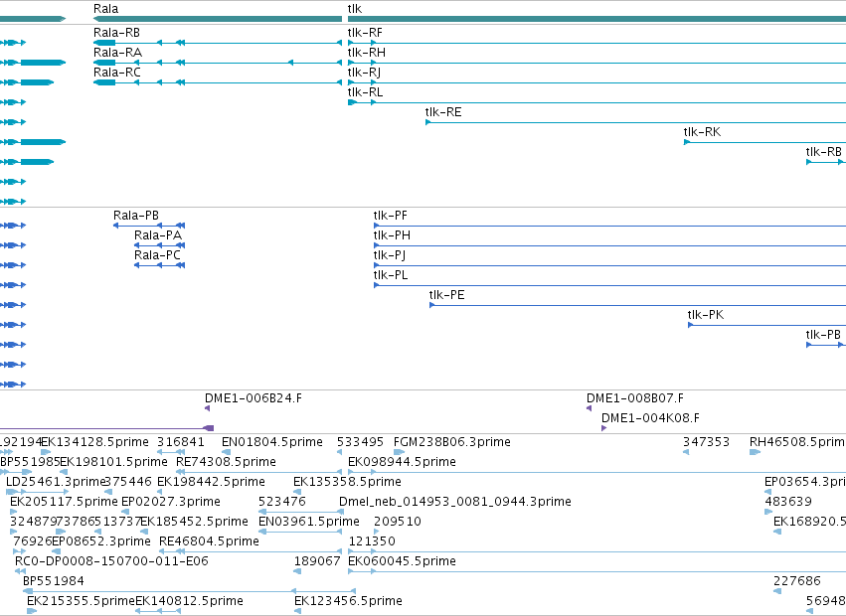Pick the tlk-PH protein feature
Viewport: 846px width, 616px height.
tap(392, 235)
